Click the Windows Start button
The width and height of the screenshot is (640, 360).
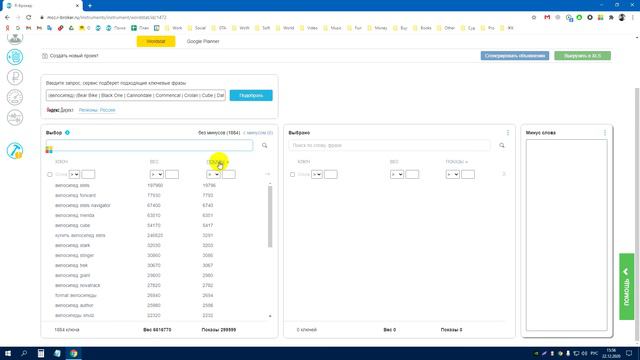(x=8, y=353)
